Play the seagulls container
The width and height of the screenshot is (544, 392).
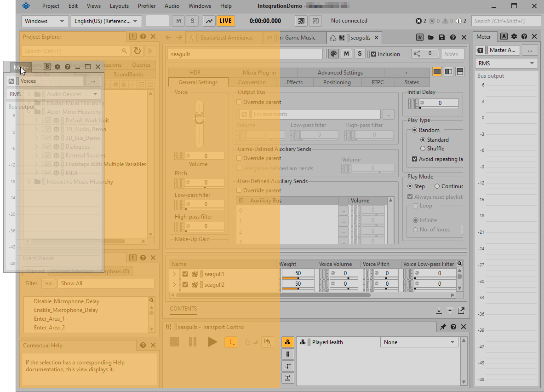tap(212, 342)
